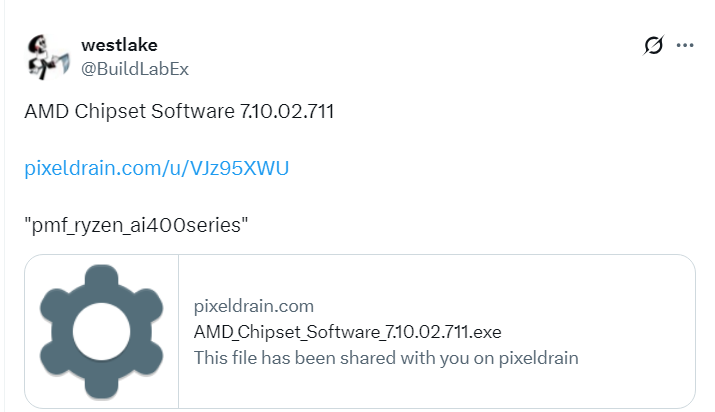Viewport: 715px width, 412px height.
Task: Click the westlake display name
Action: [x=118, y=45]
